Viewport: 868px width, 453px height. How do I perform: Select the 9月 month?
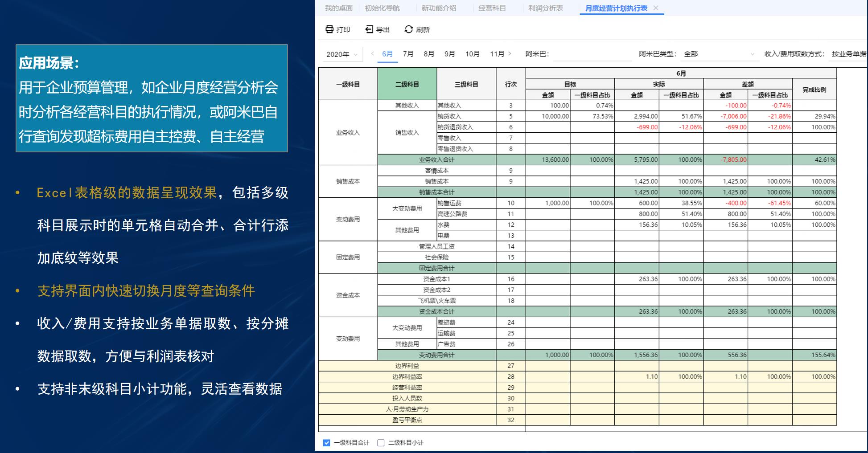pos(449,54)
